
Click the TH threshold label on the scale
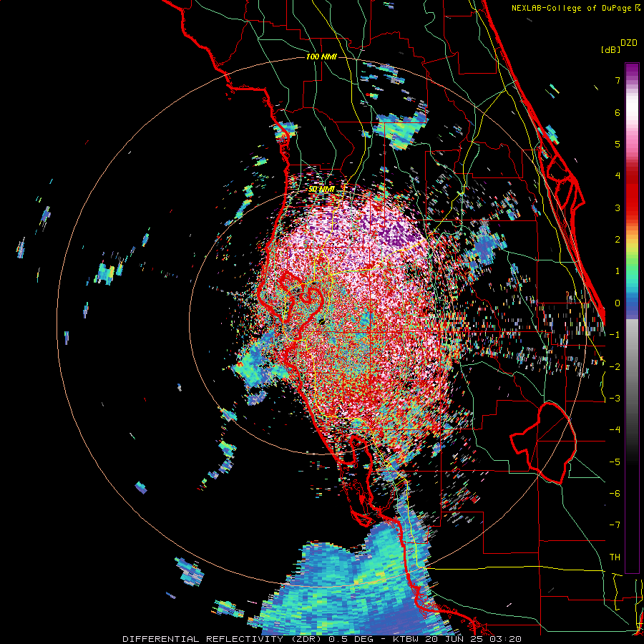[x=615, y=557]
